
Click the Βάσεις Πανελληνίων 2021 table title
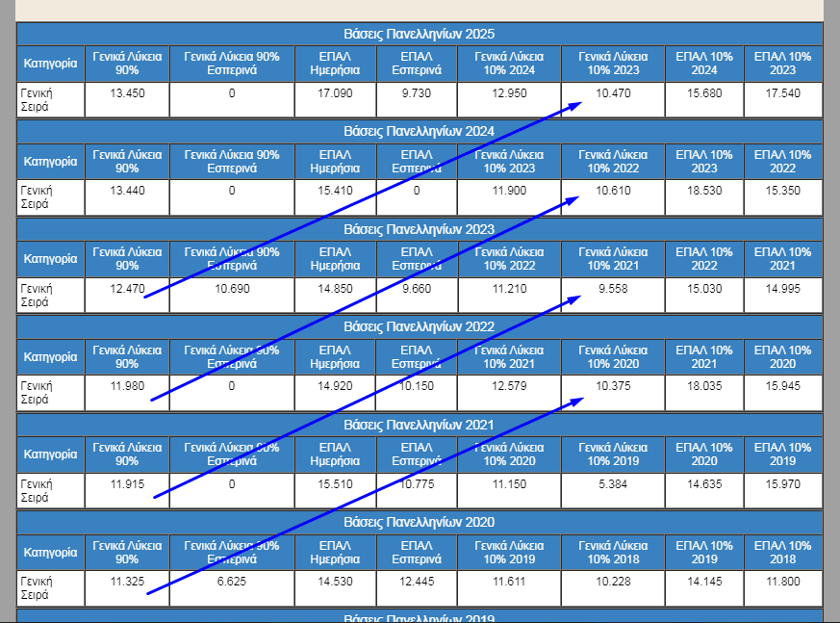pos(419,425)
